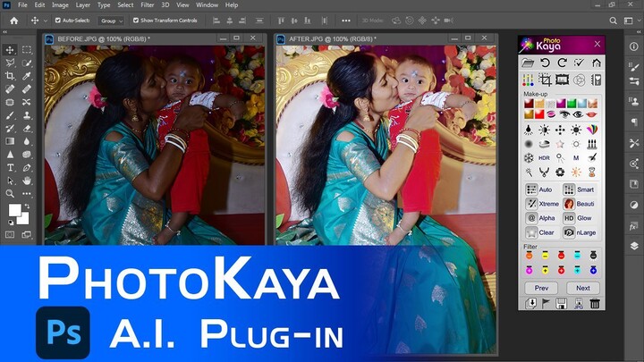Click the Home icon in options bar
644x362 pixels.
(x=14, y=21)
